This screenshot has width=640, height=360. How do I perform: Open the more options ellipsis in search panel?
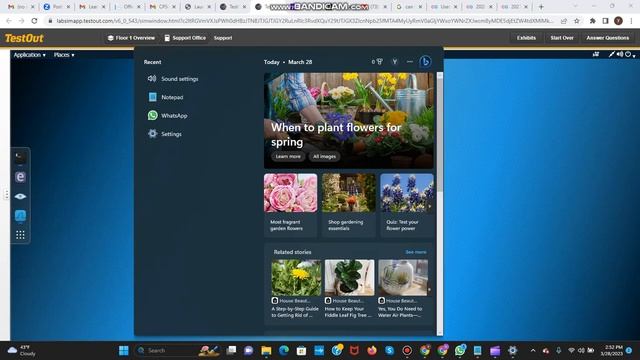click(x=410, y=62)
